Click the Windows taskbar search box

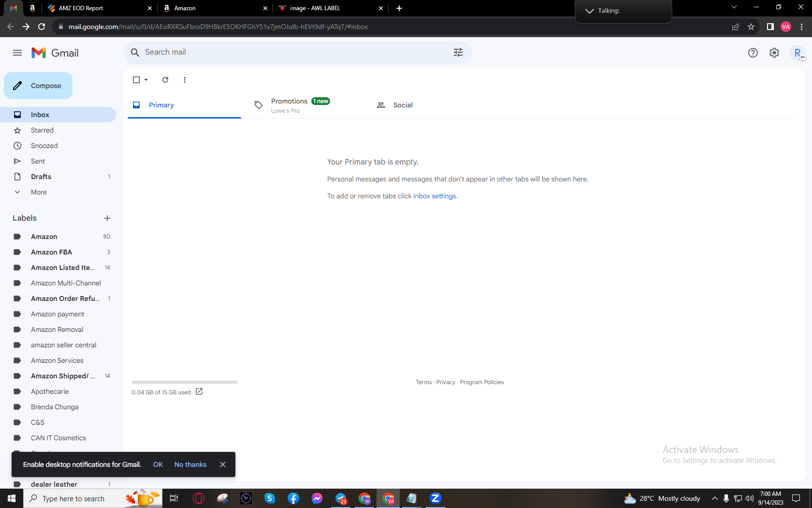(x=93, y=498)
